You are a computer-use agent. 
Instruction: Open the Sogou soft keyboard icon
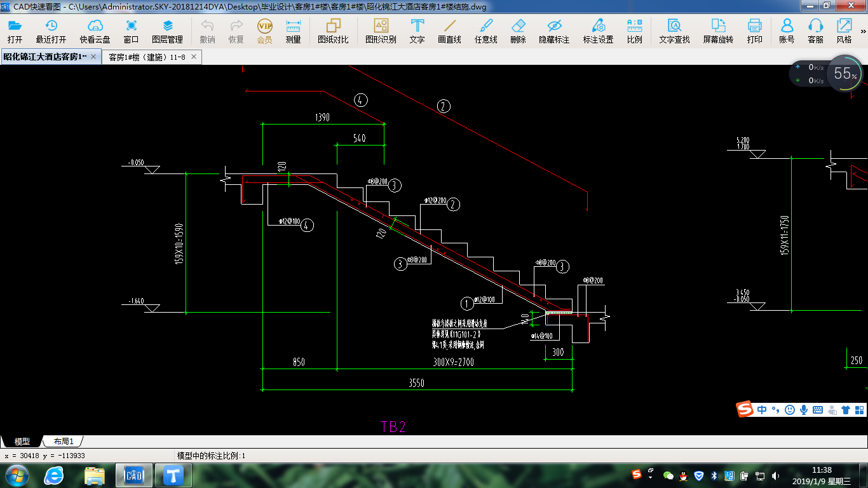click(818, 410)
